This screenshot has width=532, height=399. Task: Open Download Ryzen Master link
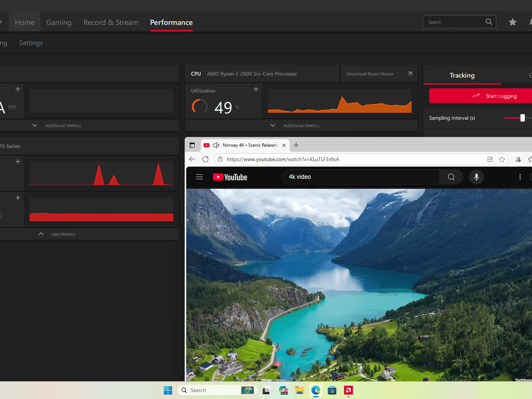coord(370,74)
